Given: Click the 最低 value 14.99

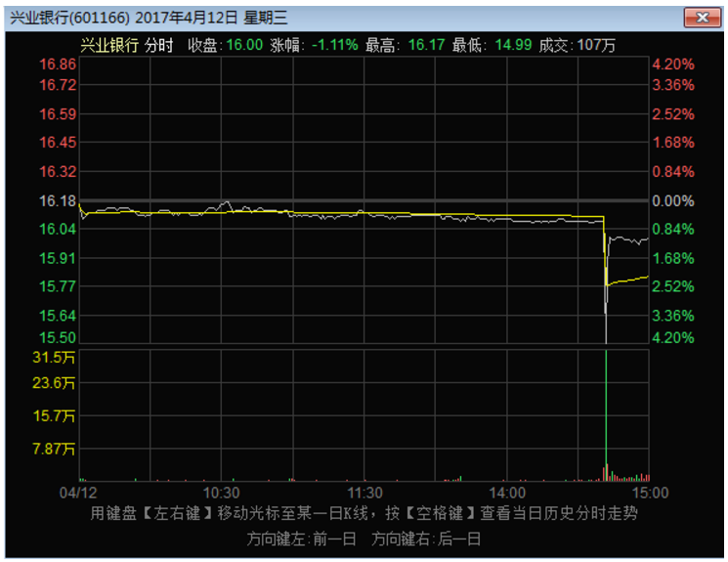Looking at the screenshot, I should pos(513,45).
